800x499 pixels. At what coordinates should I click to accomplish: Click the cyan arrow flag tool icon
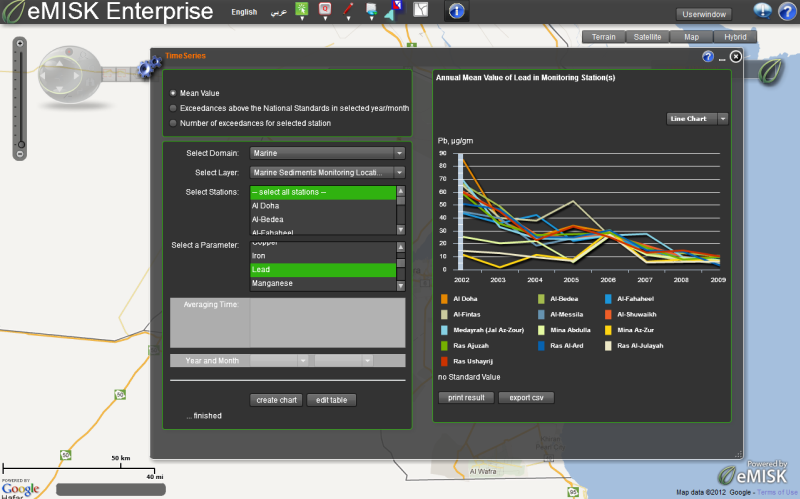tap(393, 10)
